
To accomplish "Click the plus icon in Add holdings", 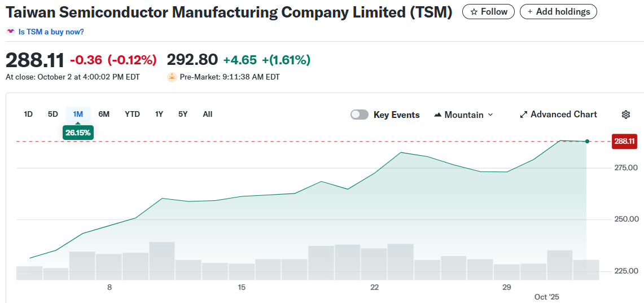I will click(x=529, y=11).
